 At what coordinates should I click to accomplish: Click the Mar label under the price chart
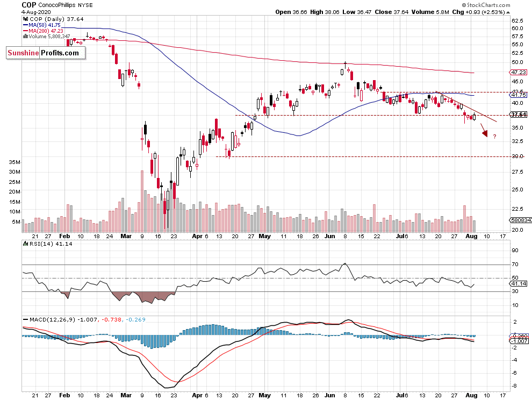[x=126, y=236]
